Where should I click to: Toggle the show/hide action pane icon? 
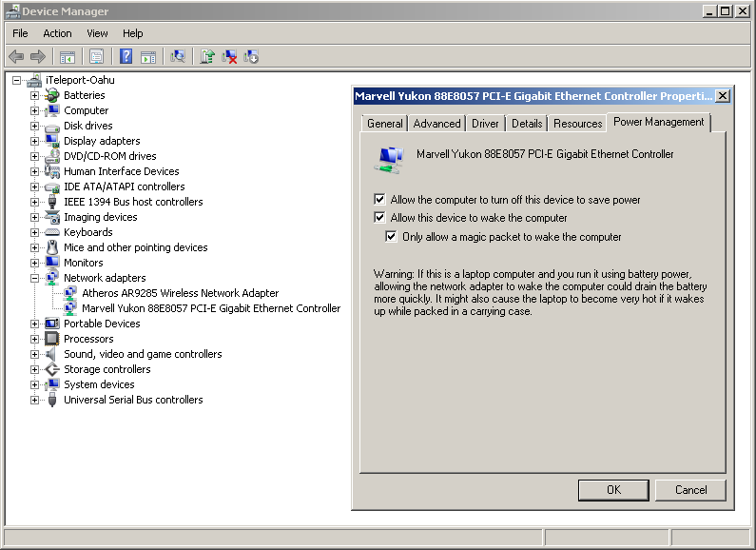click(x=148, y=57)
